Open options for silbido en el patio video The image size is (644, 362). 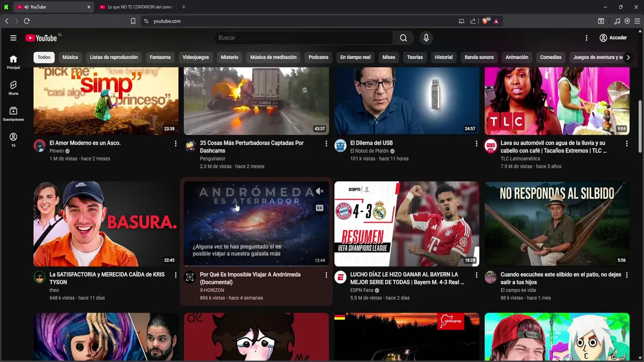(x=627, y=275)
